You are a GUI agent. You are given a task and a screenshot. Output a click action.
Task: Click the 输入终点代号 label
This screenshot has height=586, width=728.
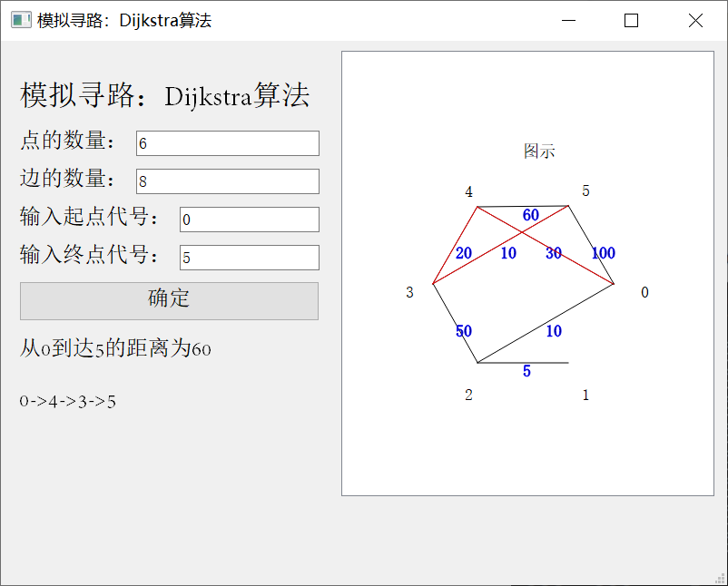click(89, 255)
